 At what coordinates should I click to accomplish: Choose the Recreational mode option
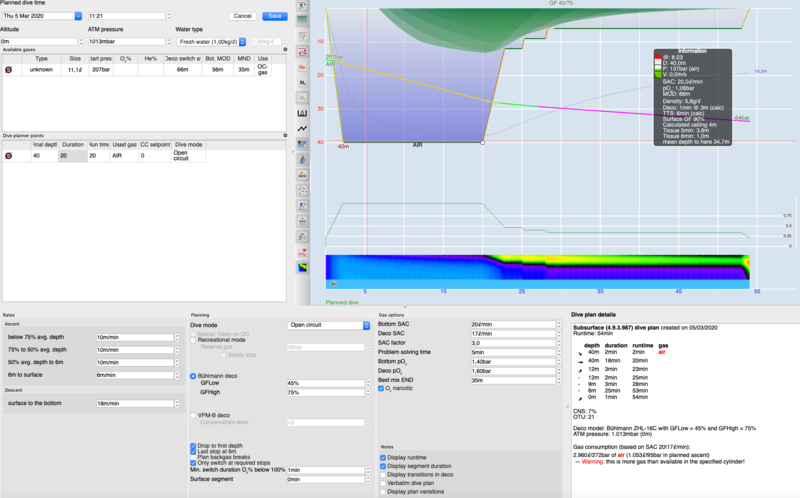pos(193,340)
